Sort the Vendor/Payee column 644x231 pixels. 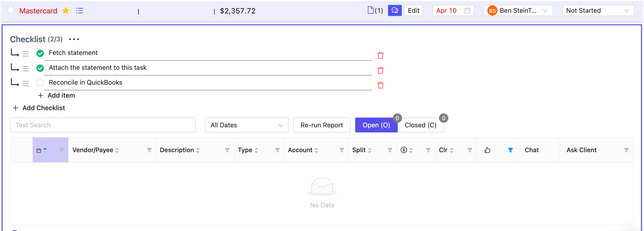point(117,150)
